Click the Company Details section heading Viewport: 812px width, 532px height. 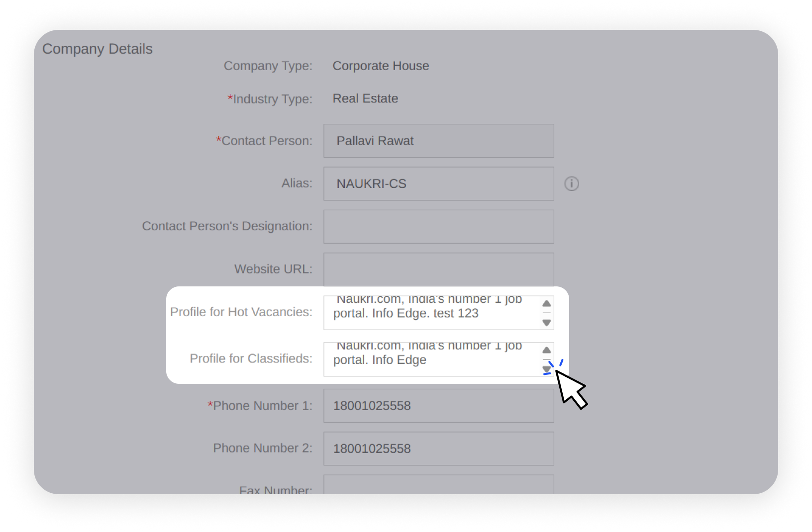click(98, 49)
